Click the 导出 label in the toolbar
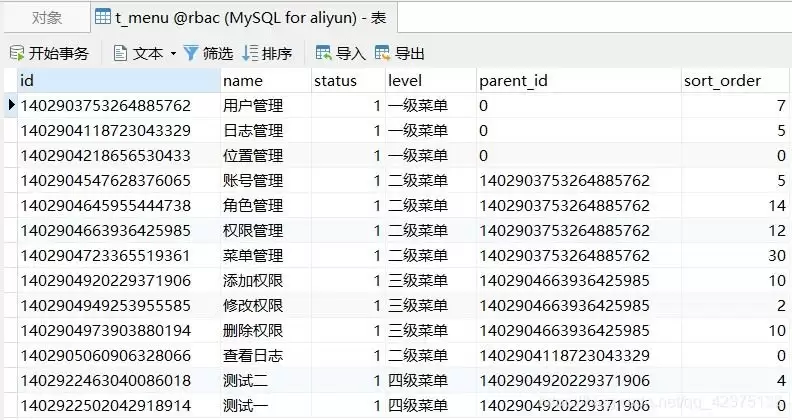This screenshot has height=420, width=792. 410,54
